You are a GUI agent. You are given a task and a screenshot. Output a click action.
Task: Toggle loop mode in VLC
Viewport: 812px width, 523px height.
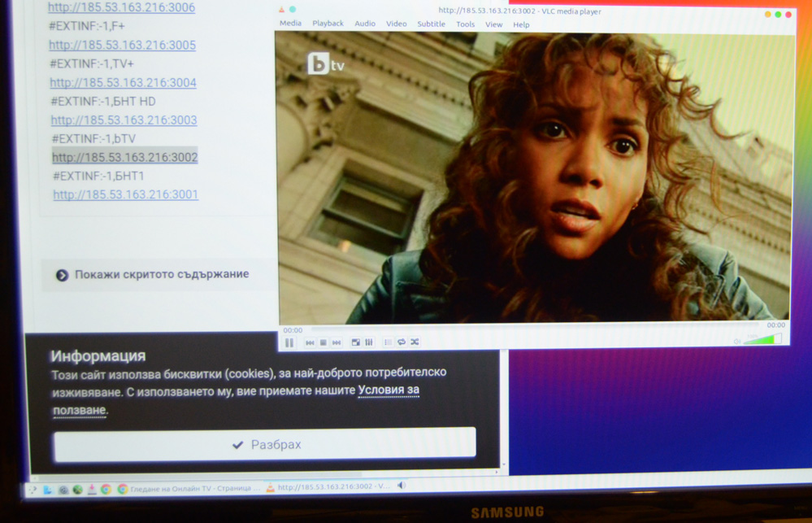[x=402, y=342]
